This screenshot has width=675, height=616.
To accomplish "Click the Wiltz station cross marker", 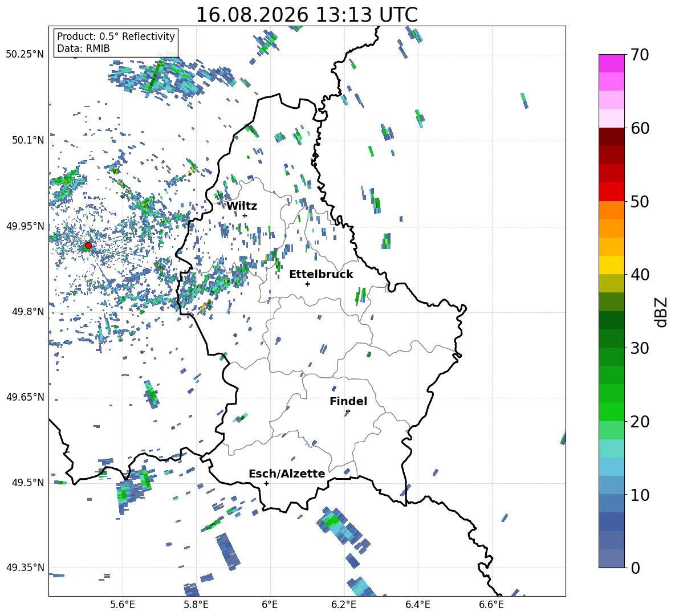I will click(245, 215).
